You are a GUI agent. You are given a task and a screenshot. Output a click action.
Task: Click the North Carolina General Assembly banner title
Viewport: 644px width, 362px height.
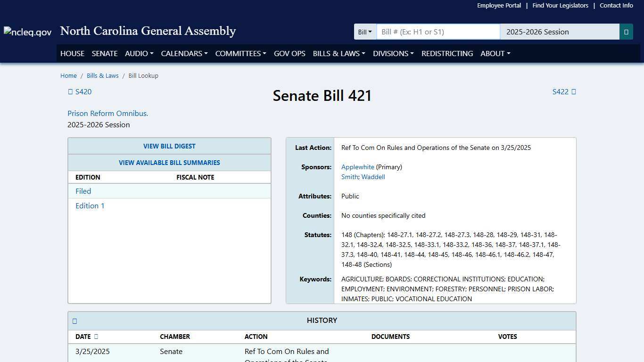(148, 31)
